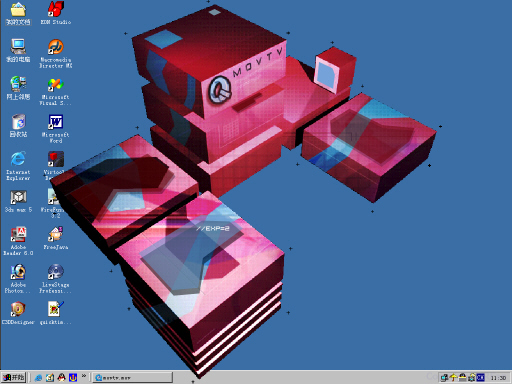Click the Adobe Reader 6.0 icon

(18, 241)
